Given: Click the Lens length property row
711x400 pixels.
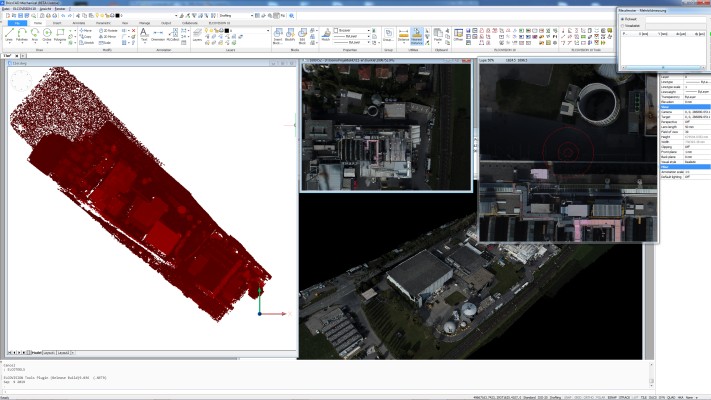Looking at the screenshot, I should (685, 127).
